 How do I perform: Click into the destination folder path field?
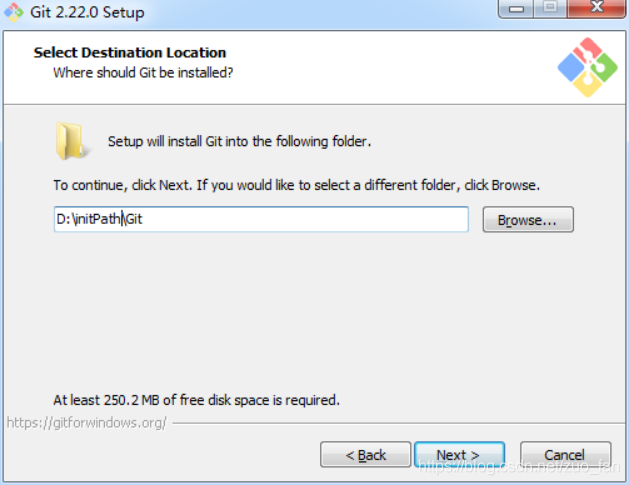261,219
